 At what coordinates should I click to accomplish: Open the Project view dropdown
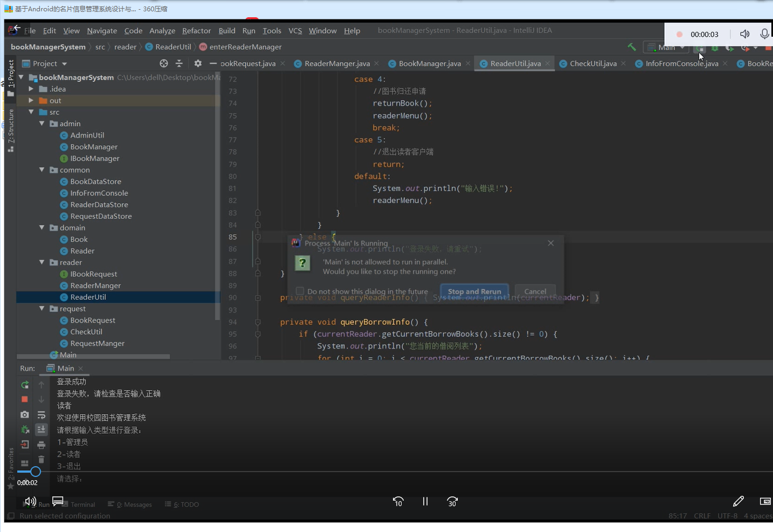64,64
